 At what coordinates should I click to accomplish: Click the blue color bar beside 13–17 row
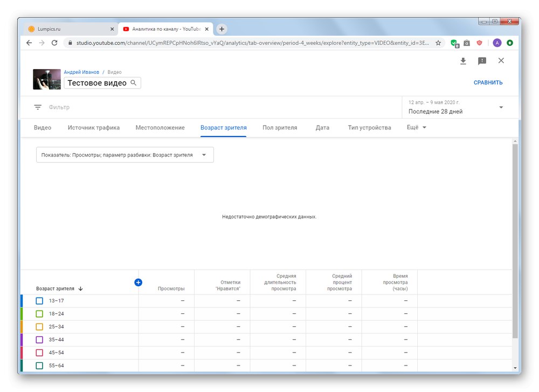click(x=22, y=301)
